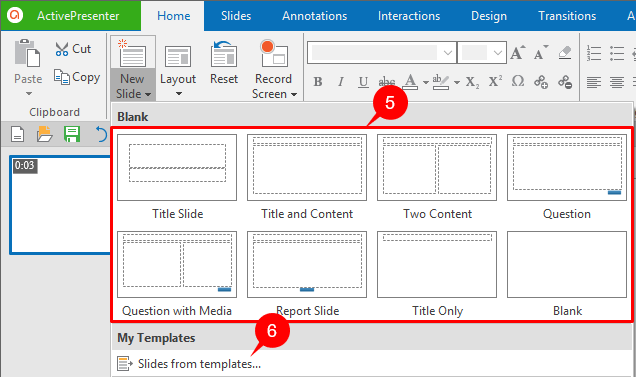Click the Paste clipboard icon
The width and height of the screenshot is (636, 377).
(x=27, y=53)
